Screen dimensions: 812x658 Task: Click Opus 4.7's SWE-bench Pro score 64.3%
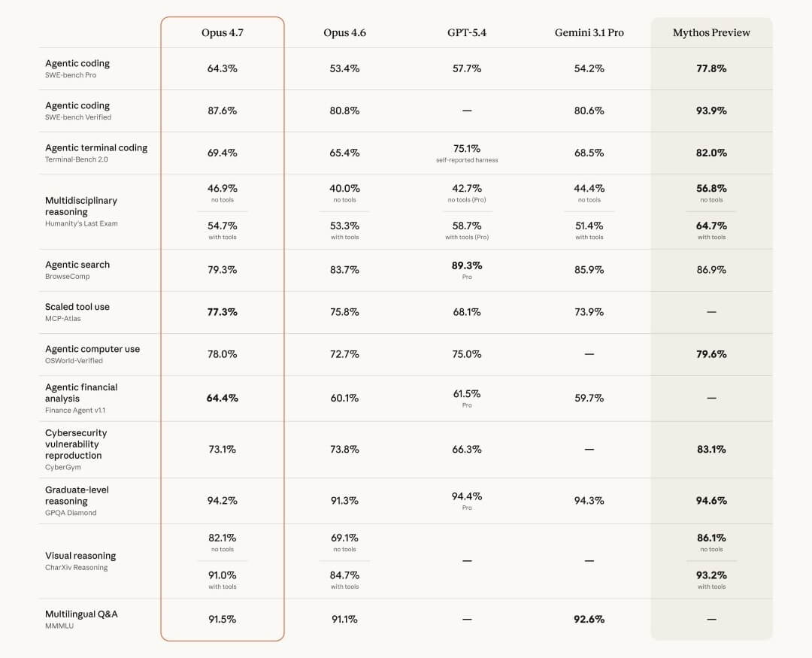223,68
